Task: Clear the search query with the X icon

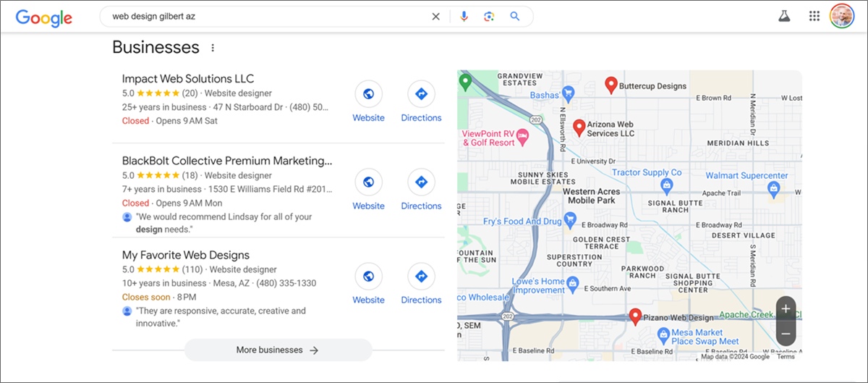Action: (435, 17)
